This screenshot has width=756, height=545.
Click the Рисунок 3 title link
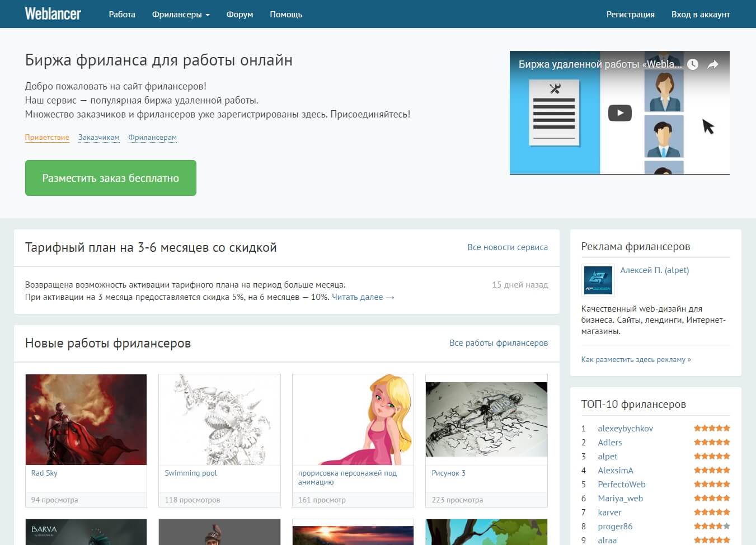(449, 473)
